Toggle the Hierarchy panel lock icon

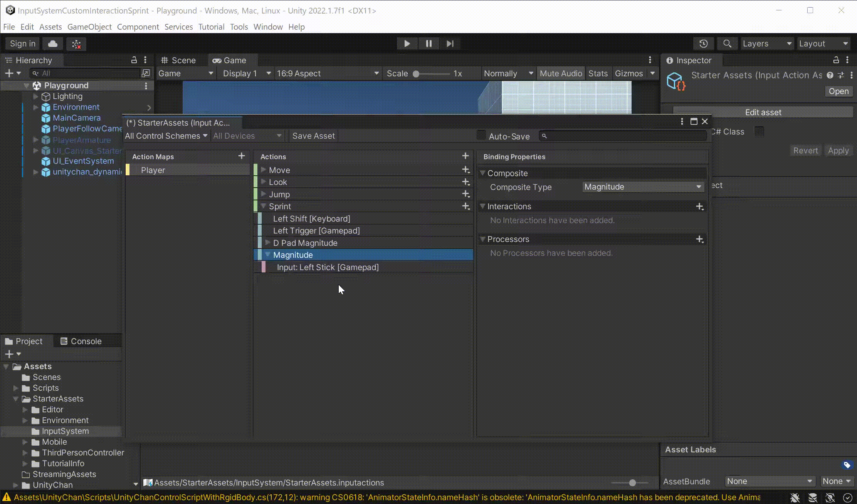coord(134,60)
